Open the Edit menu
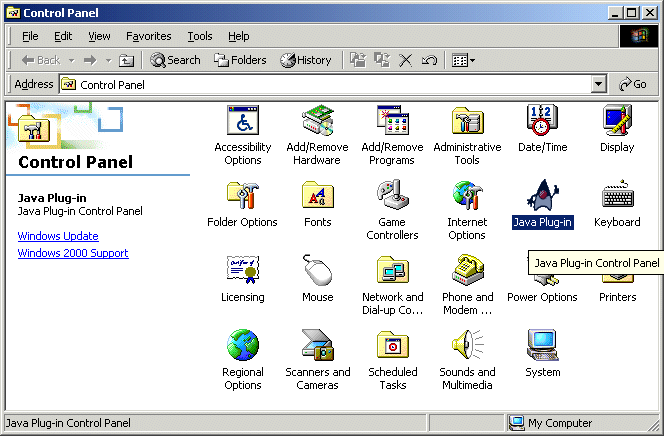 (63, 36)
